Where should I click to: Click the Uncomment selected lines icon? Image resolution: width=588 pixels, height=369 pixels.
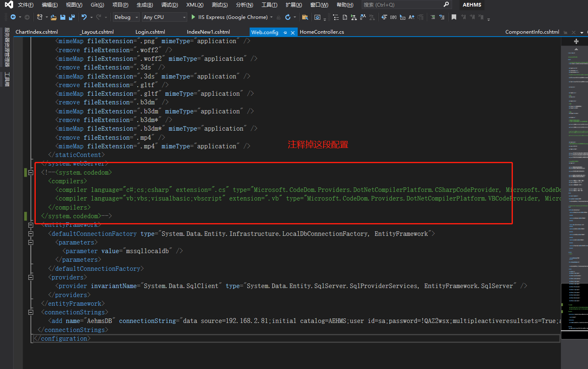[442, 17]
